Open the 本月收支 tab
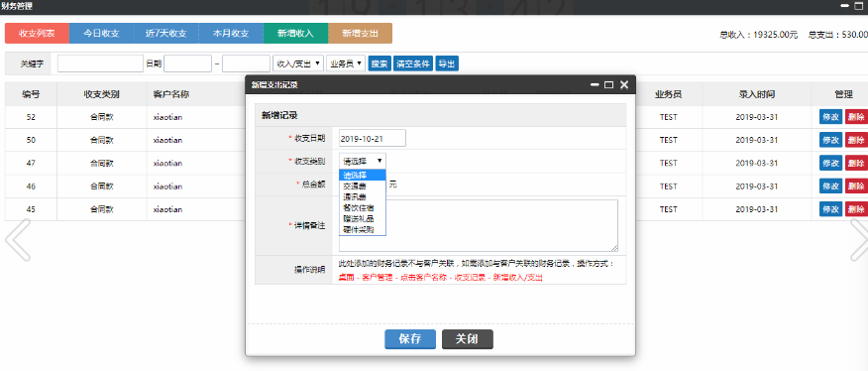 pos(231,34)
